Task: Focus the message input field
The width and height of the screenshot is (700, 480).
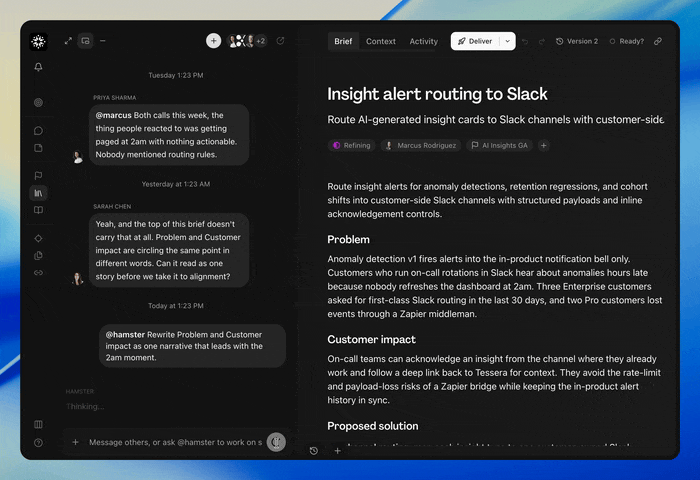Action: 175,442
